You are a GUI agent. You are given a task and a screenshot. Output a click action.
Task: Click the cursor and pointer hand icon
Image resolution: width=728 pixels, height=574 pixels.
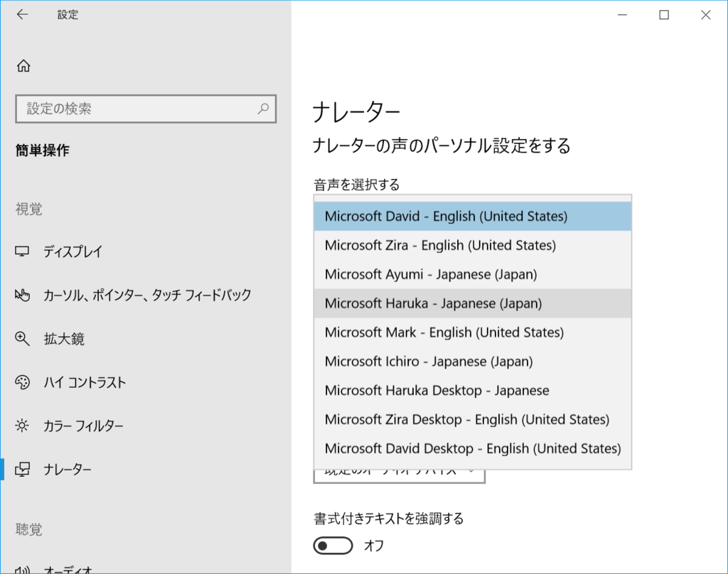[x=22, y=295]
